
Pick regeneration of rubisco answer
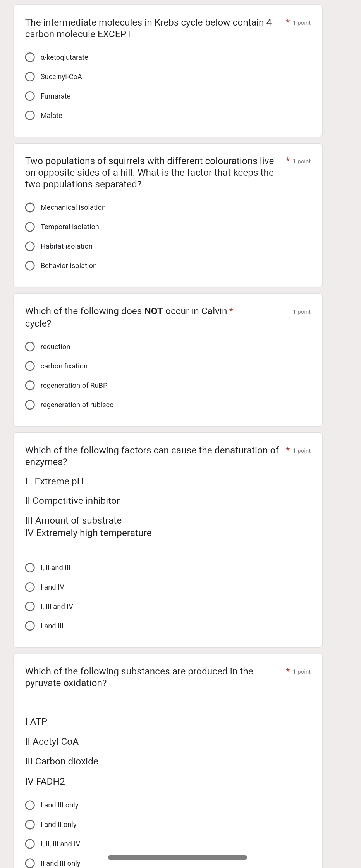tap(30, 405)
